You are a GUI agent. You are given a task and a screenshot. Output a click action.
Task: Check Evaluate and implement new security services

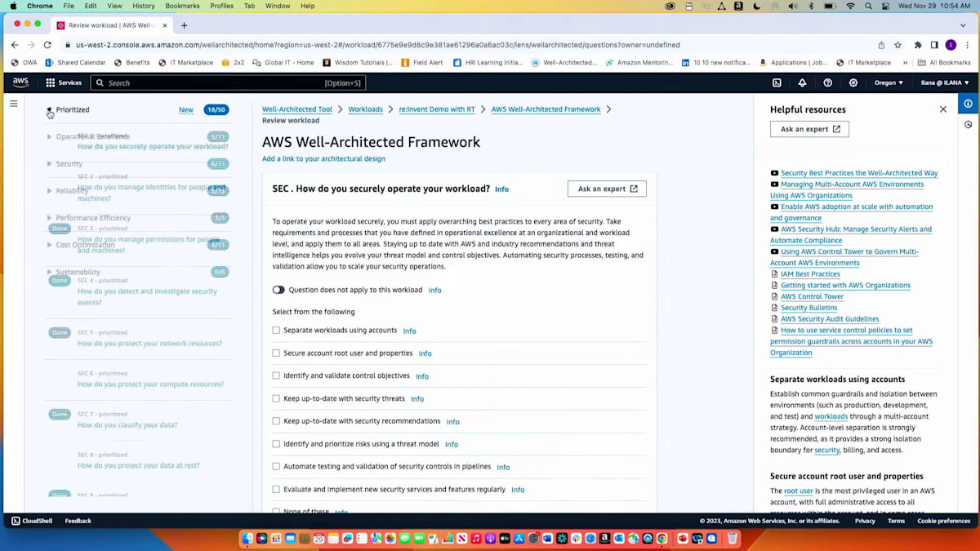276,490
